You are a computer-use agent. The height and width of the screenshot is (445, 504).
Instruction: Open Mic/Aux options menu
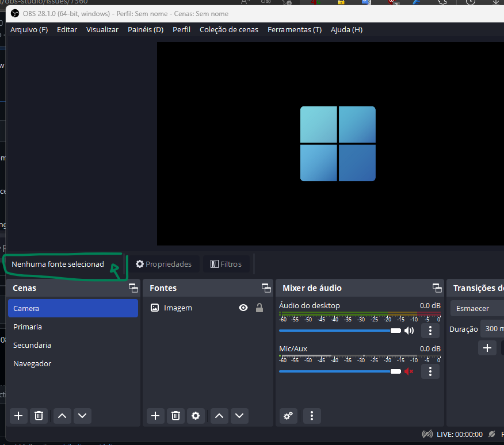pyautogui.click(x=430, y=371)
